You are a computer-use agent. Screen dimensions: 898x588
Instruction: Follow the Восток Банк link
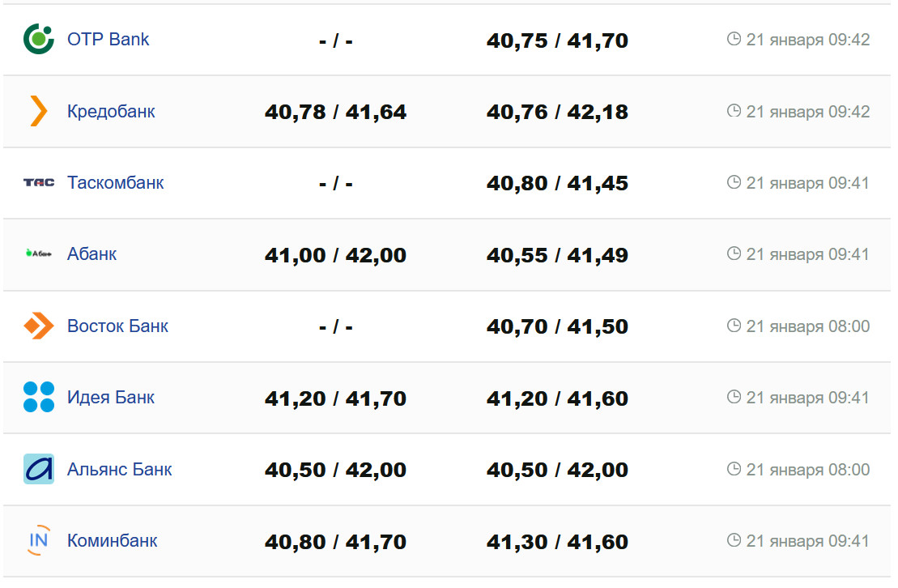pyautogui.click(x=117, y=326)
